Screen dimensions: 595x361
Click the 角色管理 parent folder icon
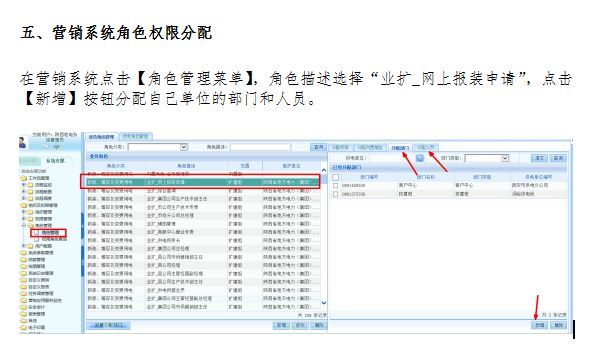tap(30, 225)
